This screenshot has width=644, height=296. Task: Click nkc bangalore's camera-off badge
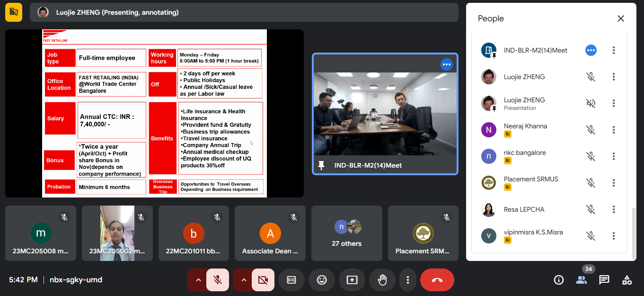508,161
